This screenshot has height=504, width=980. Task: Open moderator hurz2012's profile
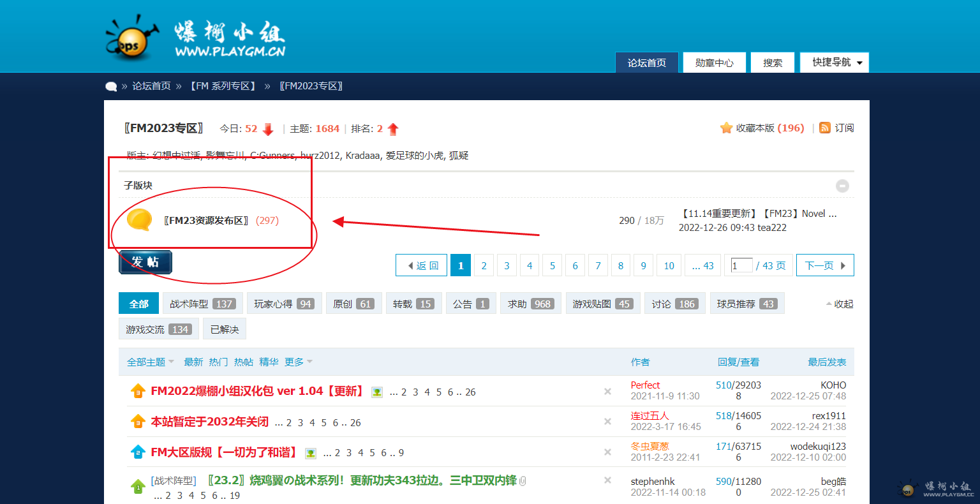[320, 155]
